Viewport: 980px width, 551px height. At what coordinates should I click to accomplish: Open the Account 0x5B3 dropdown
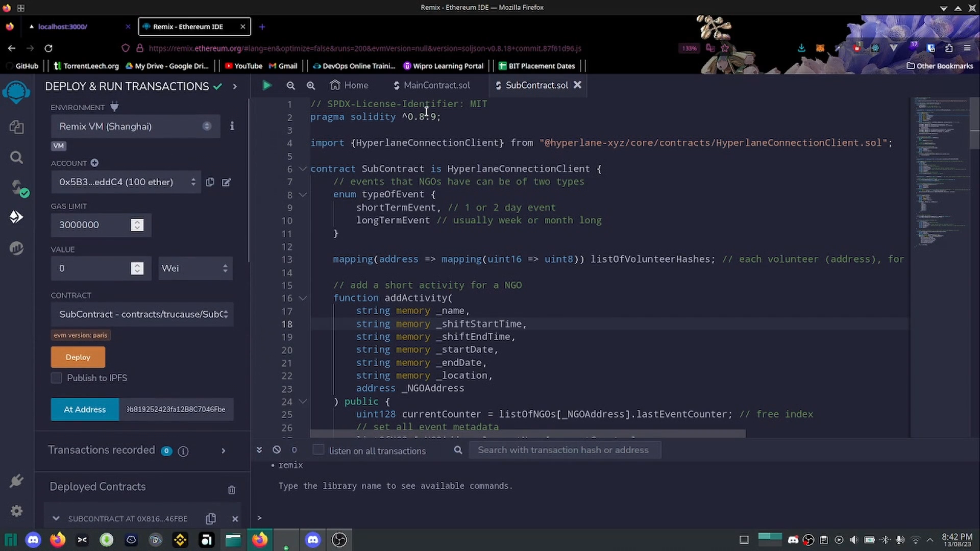[x=126, y=182]
